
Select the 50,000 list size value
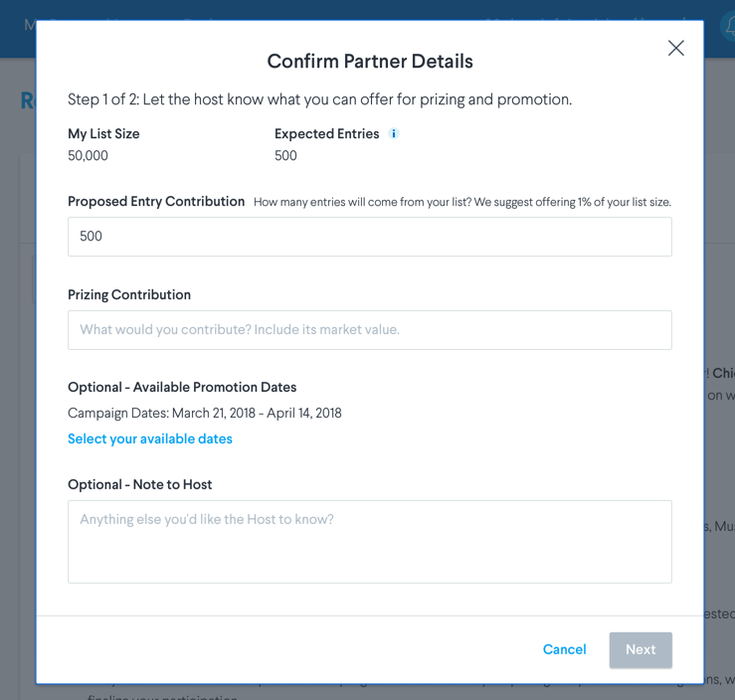click(88, 155)
